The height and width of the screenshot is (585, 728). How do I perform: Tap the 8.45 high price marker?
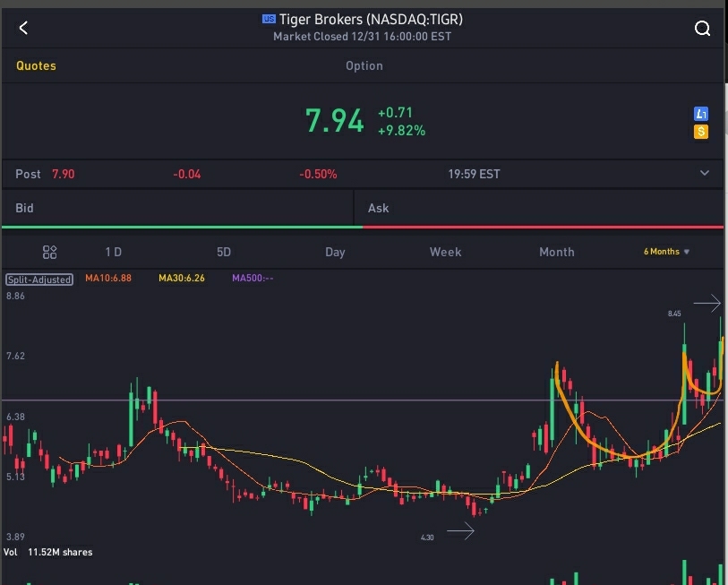click(x=674, y=314)
